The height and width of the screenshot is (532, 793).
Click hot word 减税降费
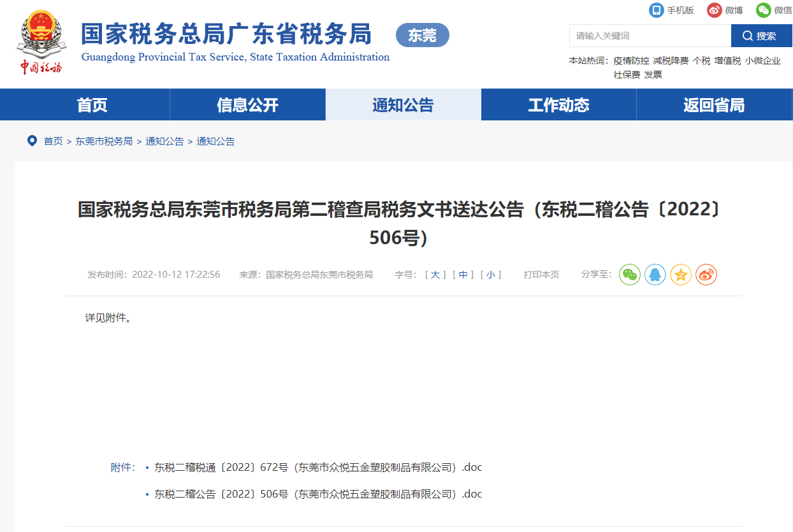pyautogui.click(x=671, y=61)
